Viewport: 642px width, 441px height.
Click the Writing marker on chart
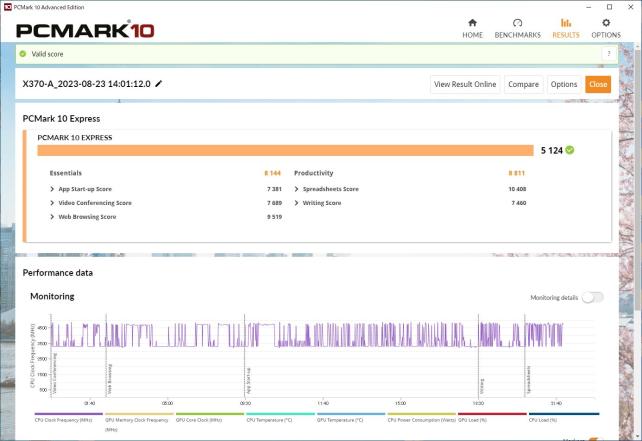point(482,386)
